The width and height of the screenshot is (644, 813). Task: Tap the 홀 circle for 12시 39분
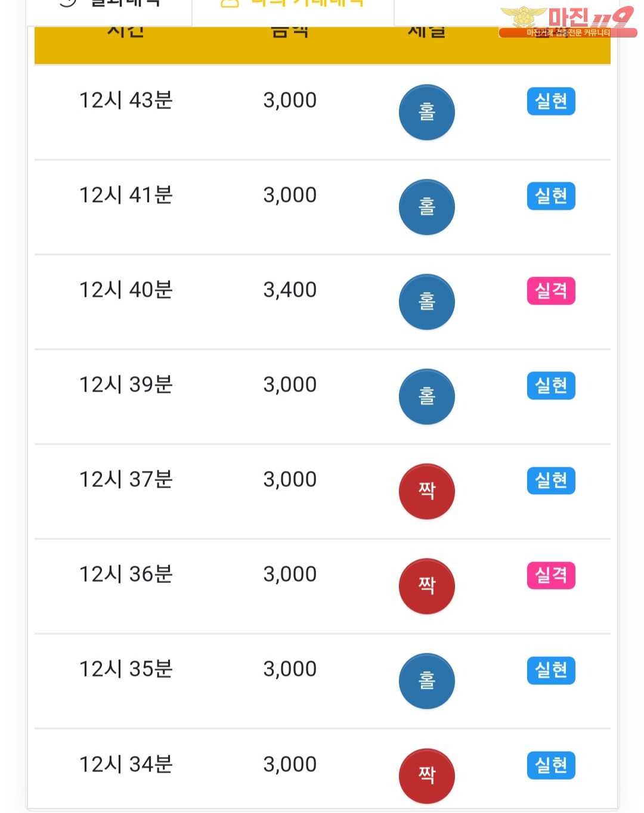426,397
